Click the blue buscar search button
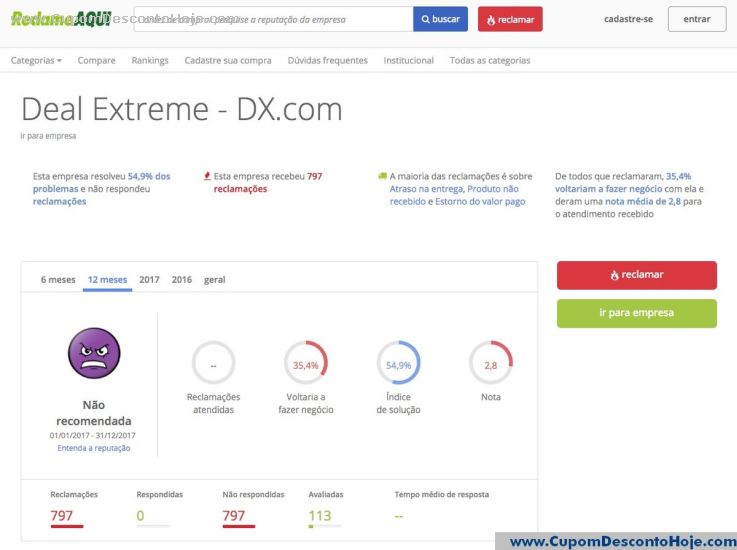 440,19
